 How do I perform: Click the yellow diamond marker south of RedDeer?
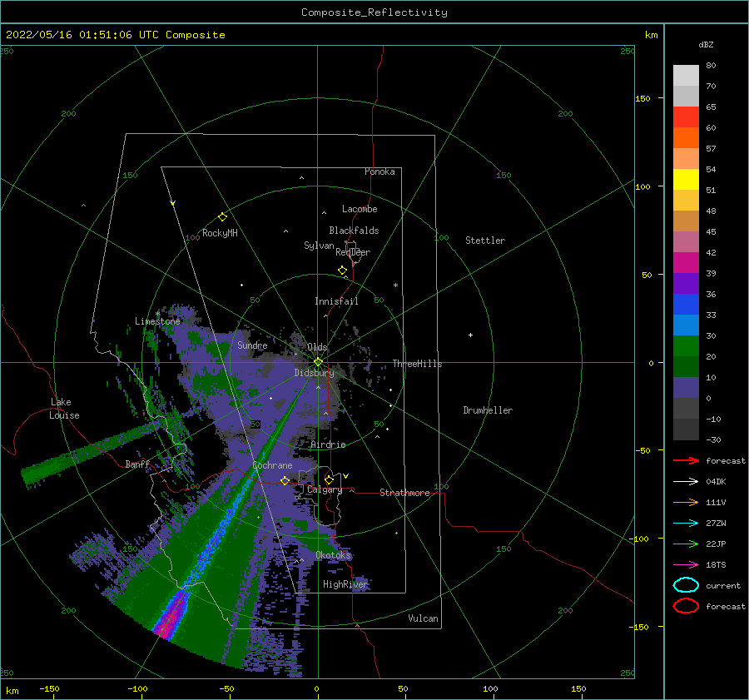pos(343,270)
